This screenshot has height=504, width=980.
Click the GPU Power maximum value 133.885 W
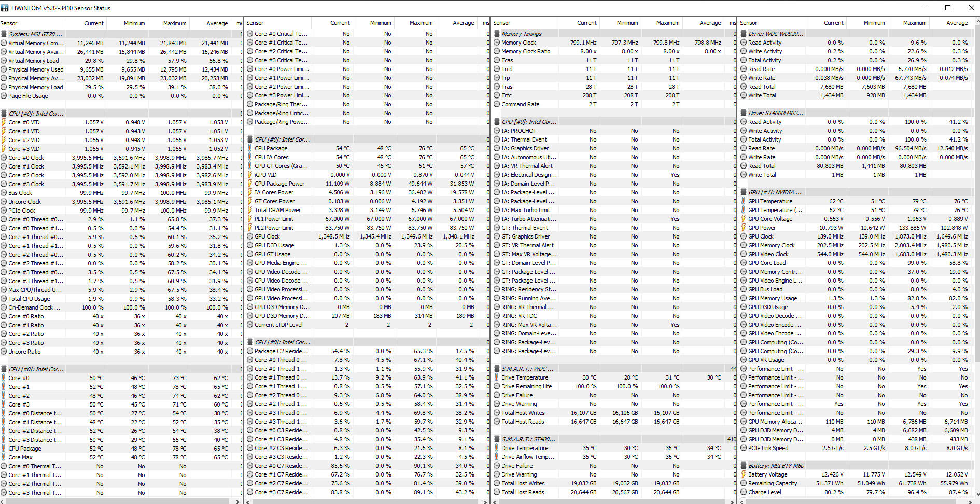tap(912, 228)
